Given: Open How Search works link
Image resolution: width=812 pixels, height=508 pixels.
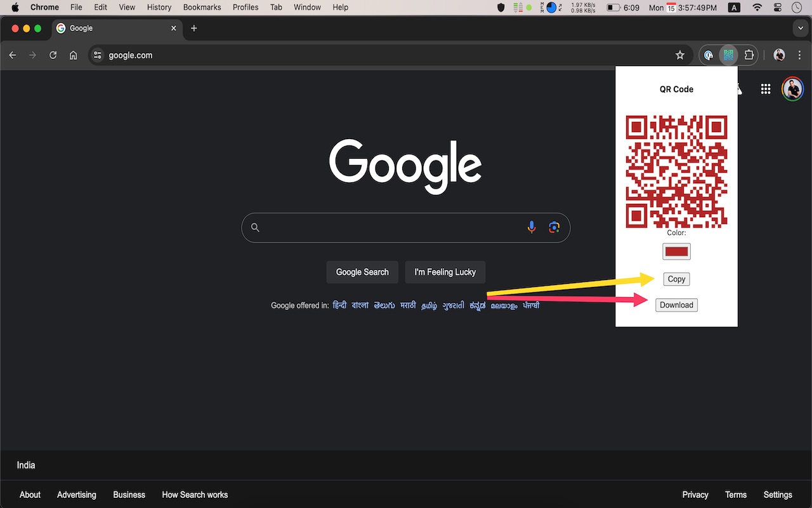Looking at the screenshot, I should pyautogui.click(x=195, y=495).
